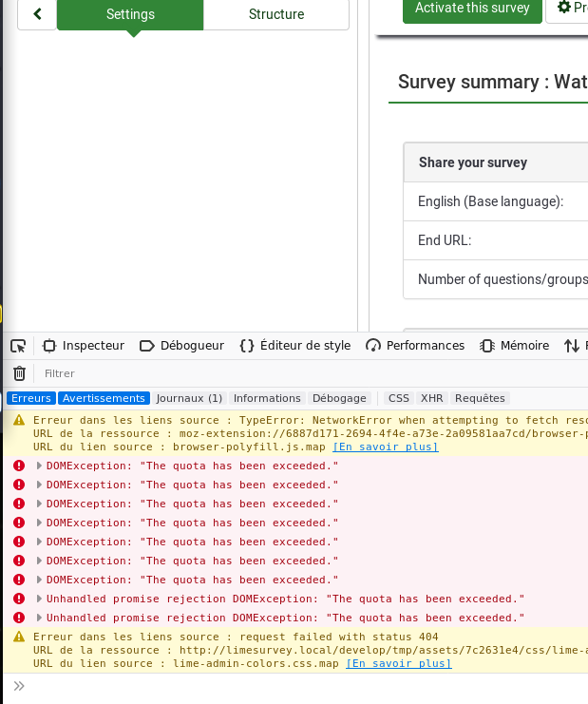Enable the Informations console filter

pos(267,398)
